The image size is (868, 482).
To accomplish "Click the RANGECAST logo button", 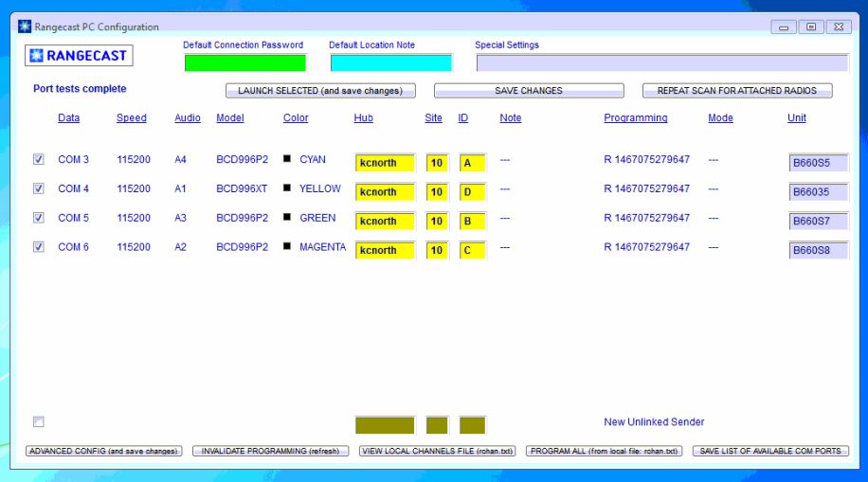I will [79, 55].
